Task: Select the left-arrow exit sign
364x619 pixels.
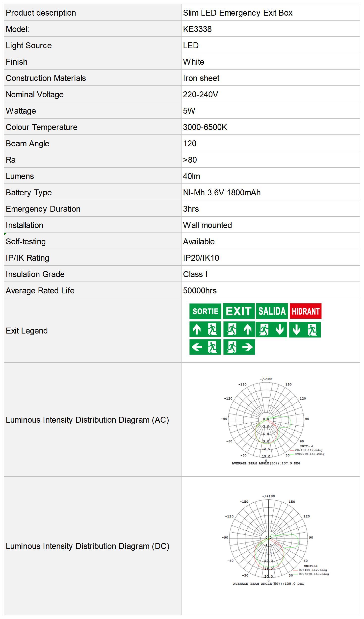Action: 205,347
